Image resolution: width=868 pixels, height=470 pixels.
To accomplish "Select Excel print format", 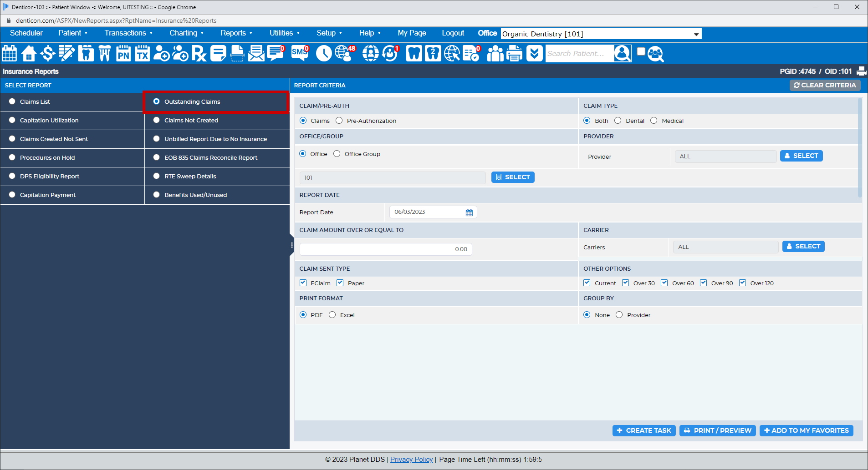I will (332, 315).
